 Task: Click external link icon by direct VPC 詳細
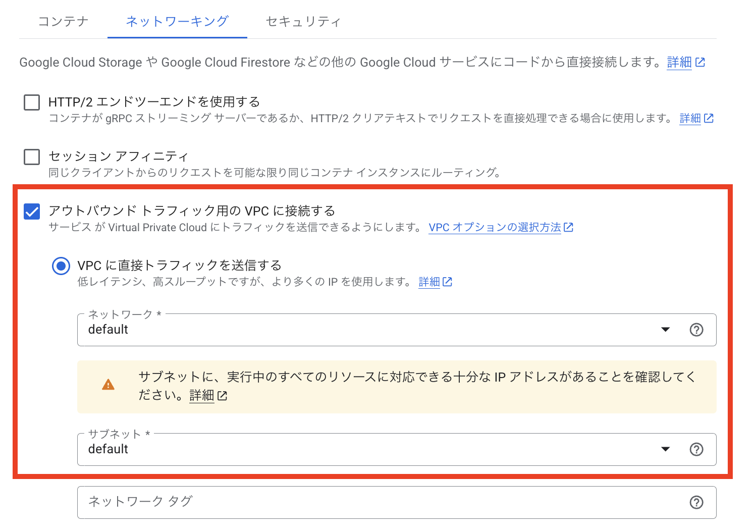[447, 282]
